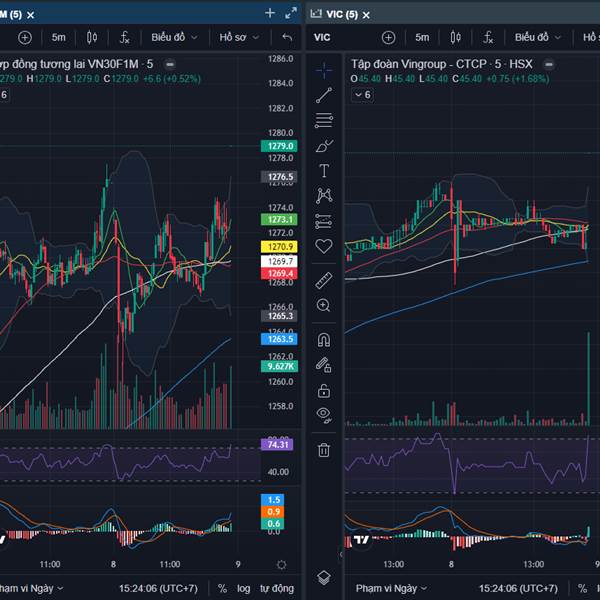This screenshot has width=600, height=600.
Task: Expand the 6 indicators legend in VIC chart
Action: (362, 95)
